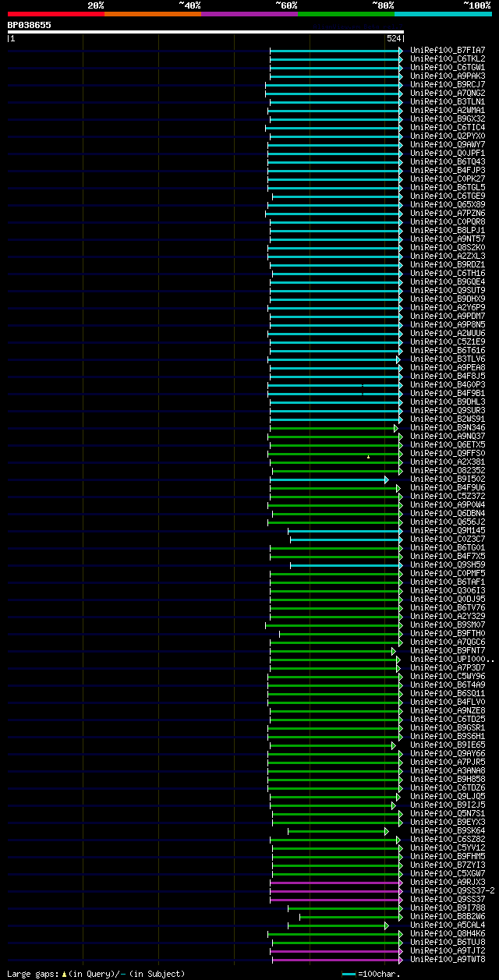The height and width of the screenshot is (980, 499).
Task: Select the query sequence name BP038655
Action: point(30,25)
